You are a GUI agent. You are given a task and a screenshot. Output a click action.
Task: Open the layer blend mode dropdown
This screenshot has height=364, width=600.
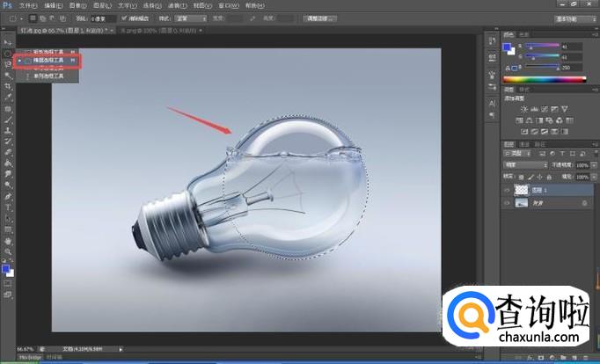(x=523, y=164)
